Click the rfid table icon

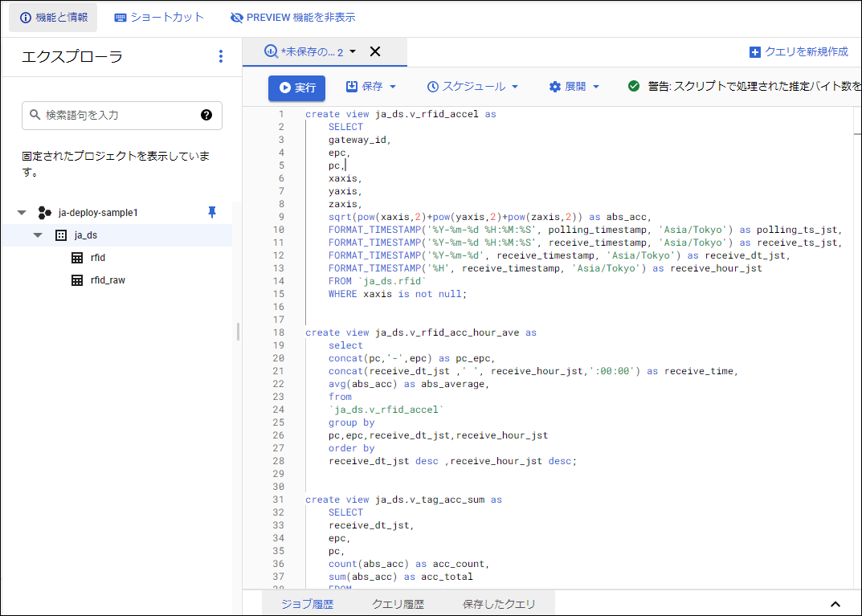coord(77,258)
